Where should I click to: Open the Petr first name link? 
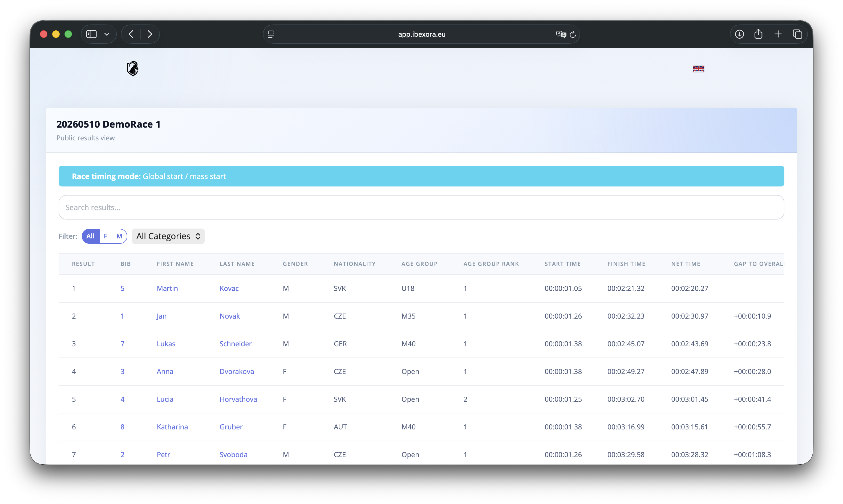[x=163, y=455]
